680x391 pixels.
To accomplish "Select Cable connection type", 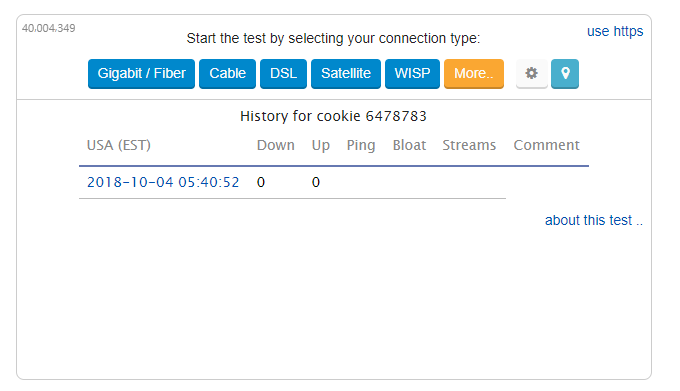I will pos(227,74).
